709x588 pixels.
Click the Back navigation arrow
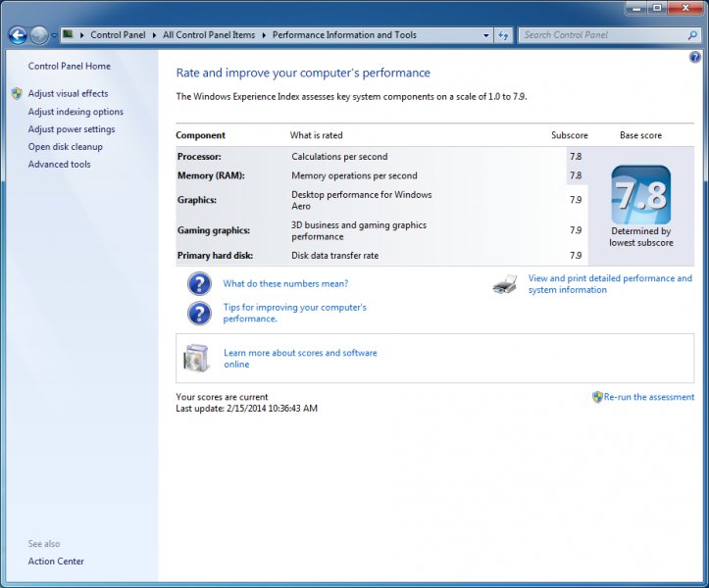(x=18, y=35)
